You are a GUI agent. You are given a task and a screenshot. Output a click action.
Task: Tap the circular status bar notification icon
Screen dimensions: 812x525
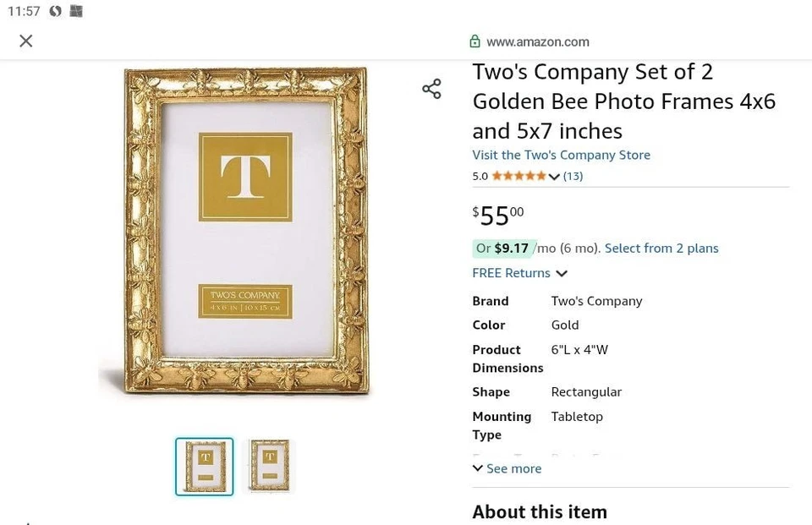point(56,12)
